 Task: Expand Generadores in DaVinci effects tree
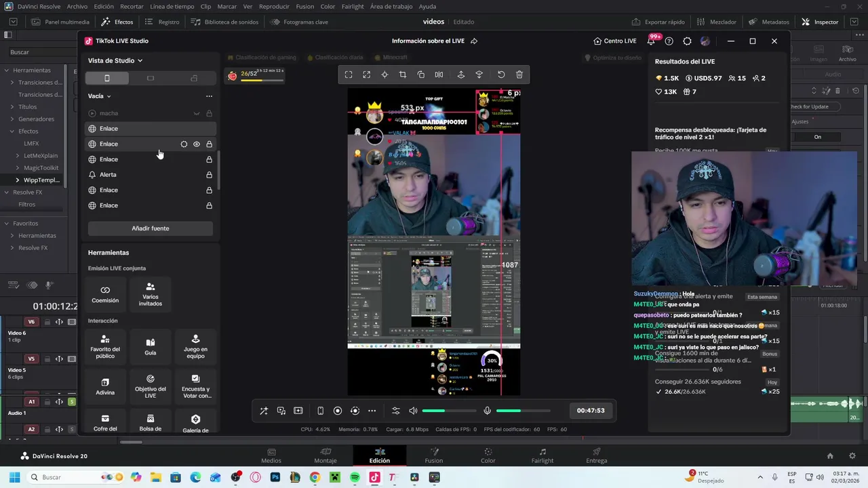[12, 119]
